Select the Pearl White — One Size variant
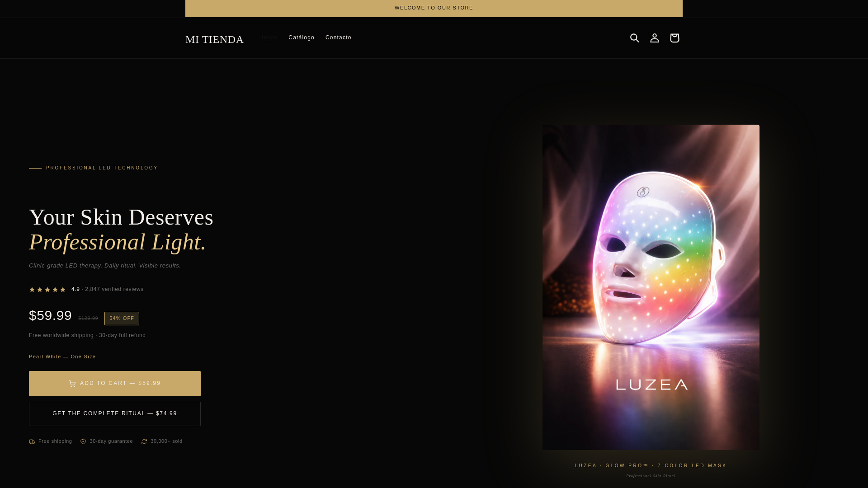This screenshot has width=868, height=488. [x=62, y=357]
